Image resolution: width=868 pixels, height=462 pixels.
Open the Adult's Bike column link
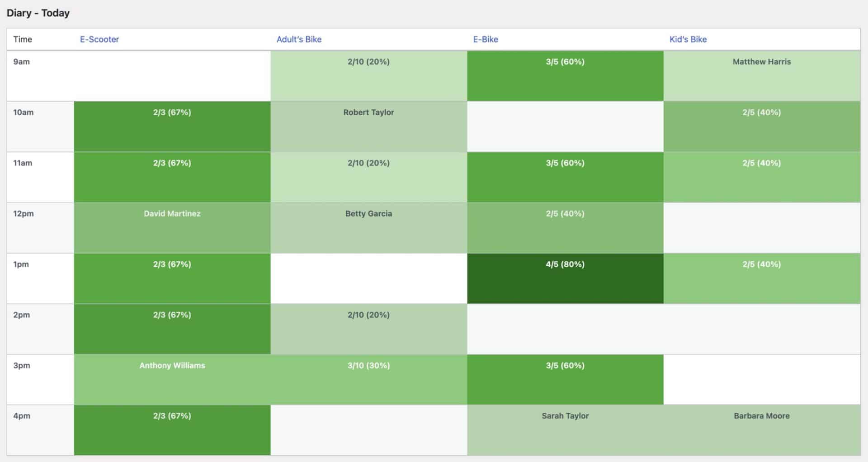tap(299, 39)
